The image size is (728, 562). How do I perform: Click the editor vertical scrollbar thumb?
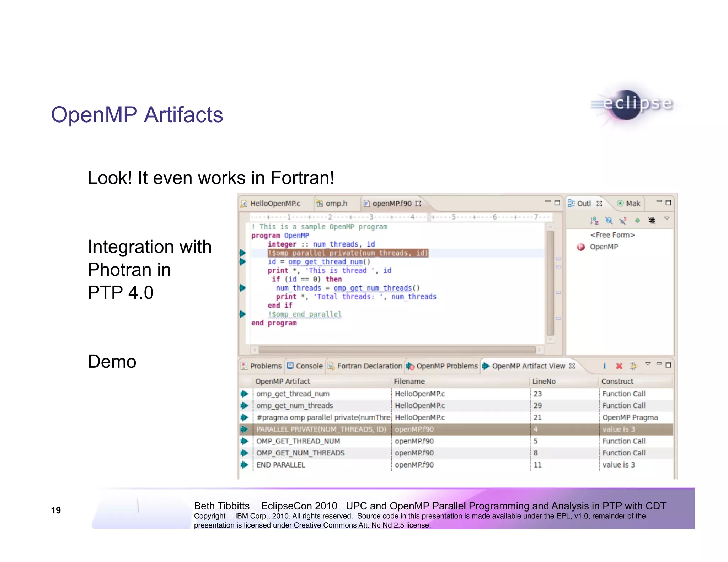[x=550, y=283]
